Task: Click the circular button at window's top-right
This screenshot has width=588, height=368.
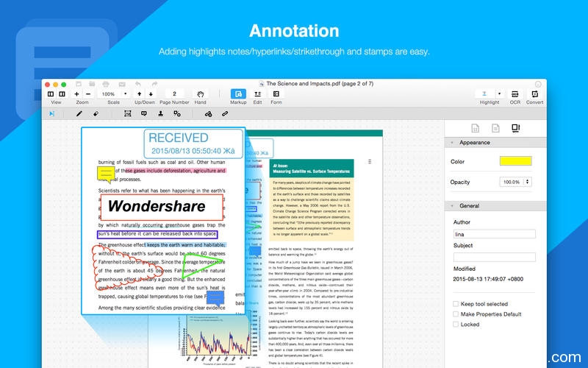Action: coord(538,84)
